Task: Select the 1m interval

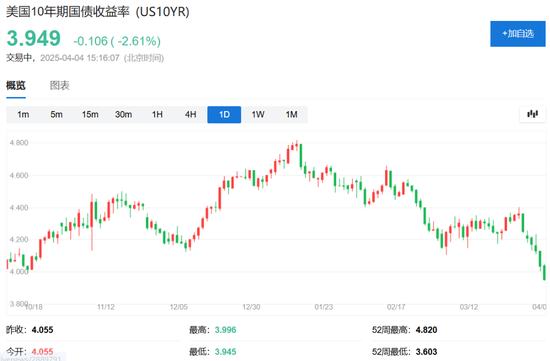Action: coord(23,114)
